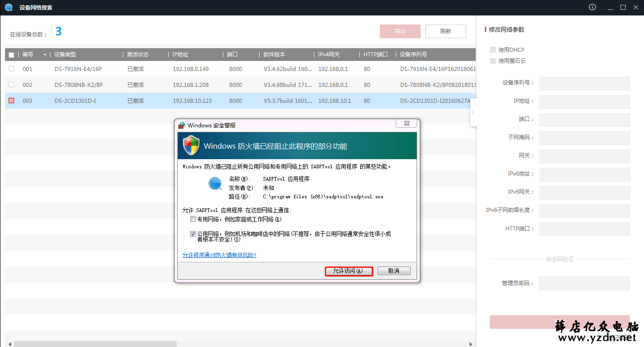Select device type DS-7808NB-K2/8P
This screenshot has height=347, width=644.
tap(79, 85)
